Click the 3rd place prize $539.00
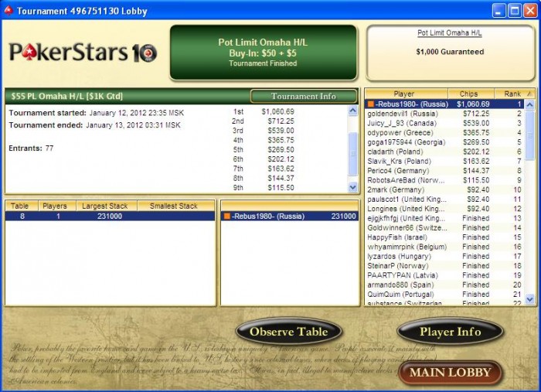Image resolution: width=541 pixels, height=392 pixels. [281, 131]
